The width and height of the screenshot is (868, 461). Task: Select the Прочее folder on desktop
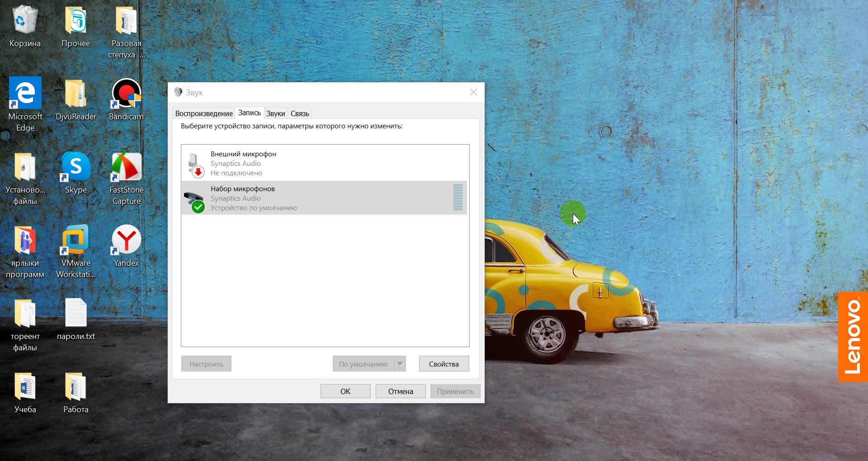(75, 20)
